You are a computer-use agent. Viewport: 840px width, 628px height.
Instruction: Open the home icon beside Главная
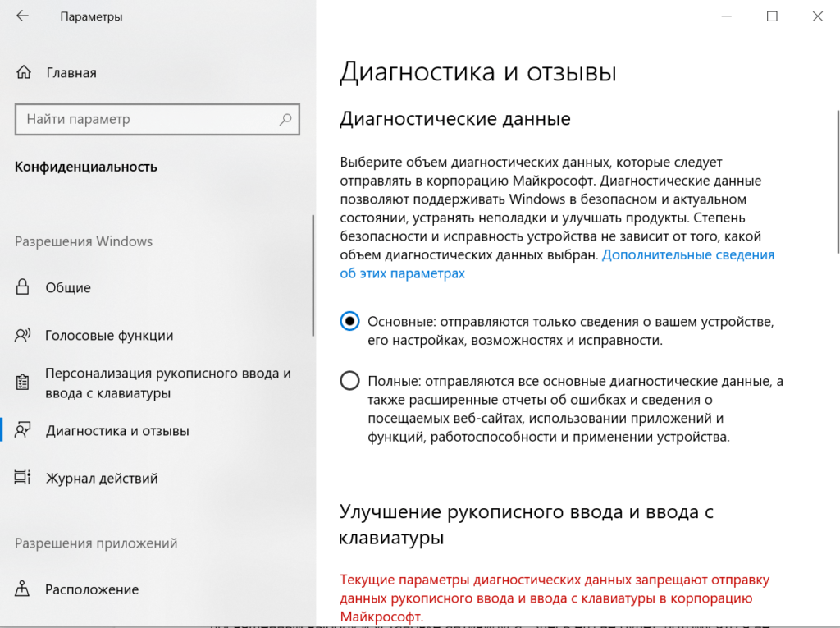(24, 72)
